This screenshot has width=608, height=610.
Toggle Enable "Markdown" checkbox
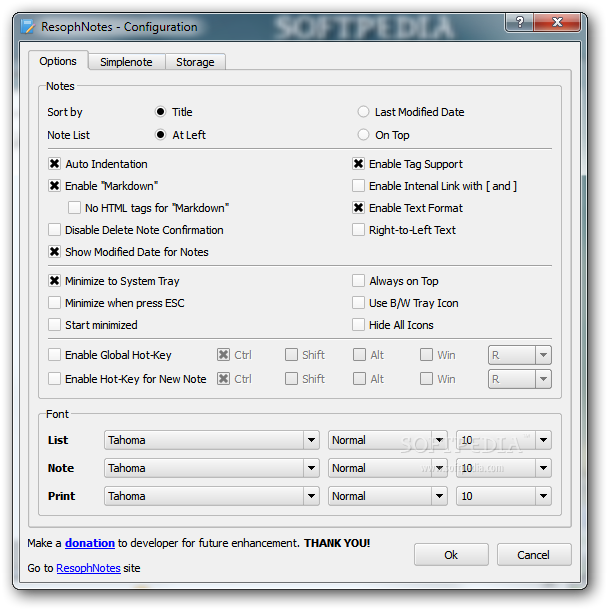(x=54, y=186)
